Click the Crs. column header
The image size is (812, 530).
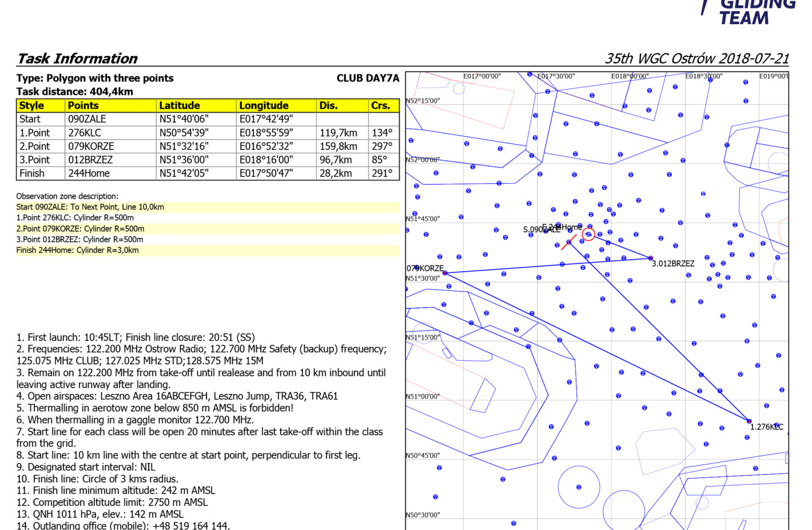tap(380, 105)
